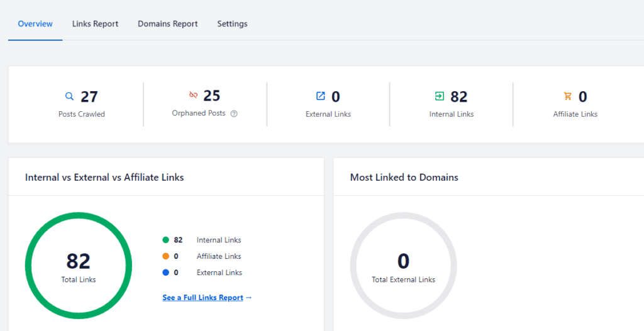
Task: Click the green Internal Links icon
Action: [440, 96]
